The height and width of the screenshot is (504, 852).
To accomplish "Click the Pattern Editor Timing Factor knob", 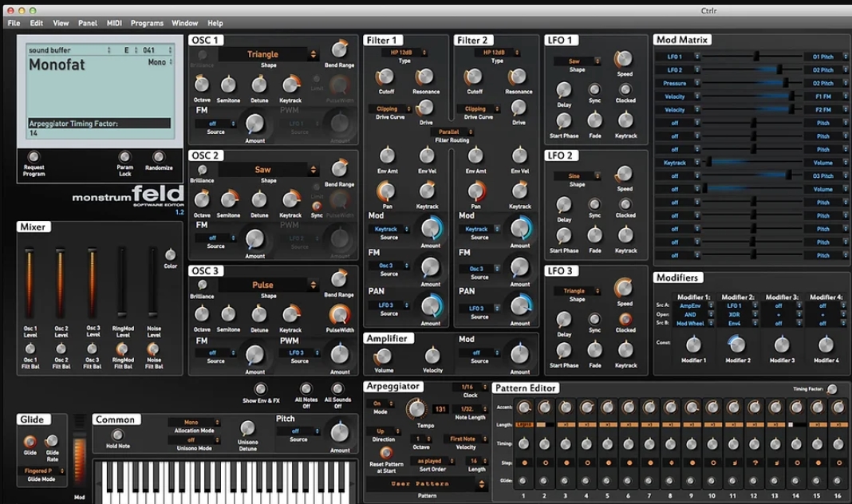I will click(832, 389).
